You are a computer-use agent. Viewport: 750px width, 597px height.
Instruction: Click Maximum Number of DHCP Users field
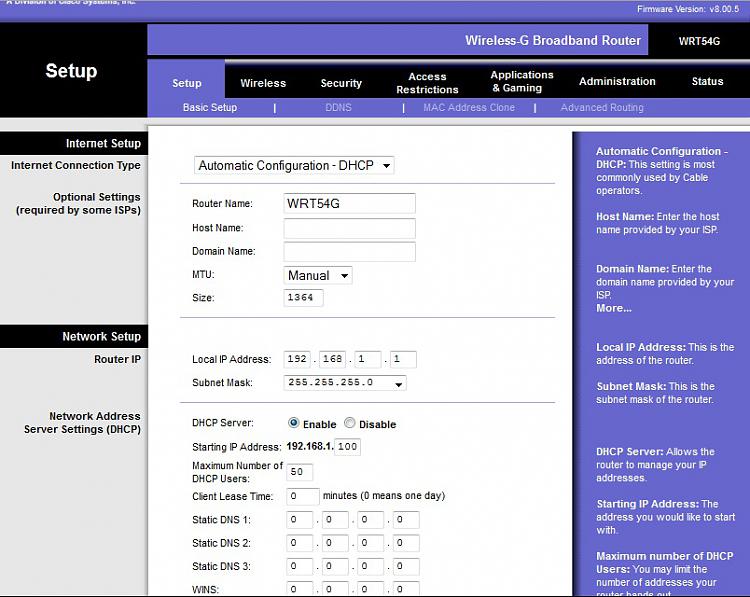pyautogui.click(x=299, y=472)
